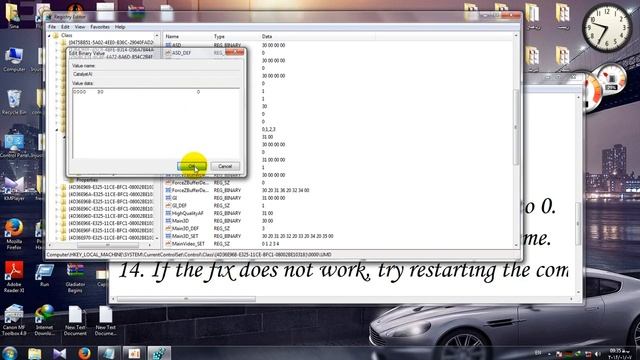Viewport: 640px width, 360px height.
Task: Click inside the Value data hex editor
Action: point(156,122)
